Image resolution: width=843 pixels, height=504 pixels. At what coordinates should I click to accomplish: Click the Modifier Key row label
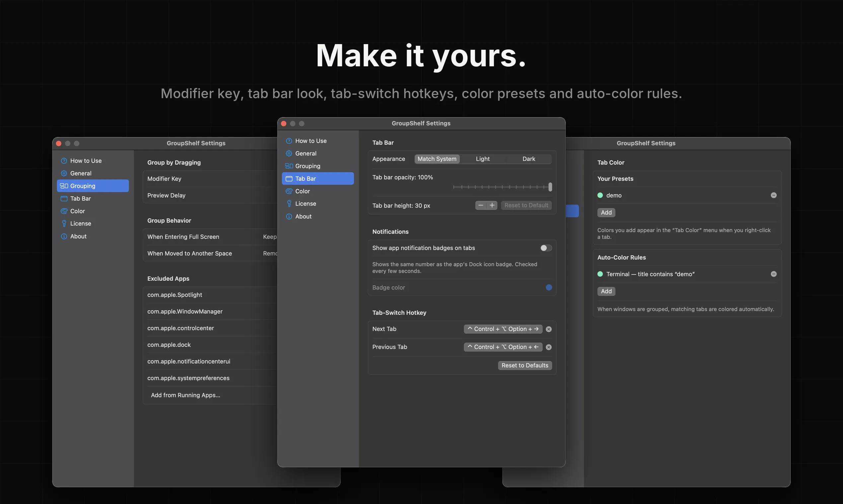click(164, 179)
